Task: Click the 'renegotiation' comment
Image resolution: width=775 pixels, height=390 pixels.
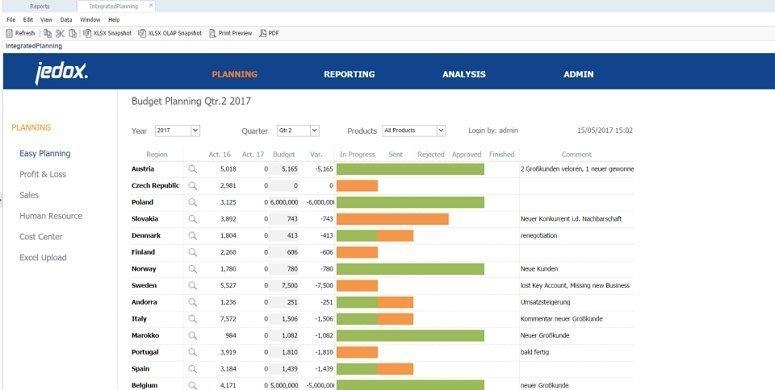Action: [539, 236]
